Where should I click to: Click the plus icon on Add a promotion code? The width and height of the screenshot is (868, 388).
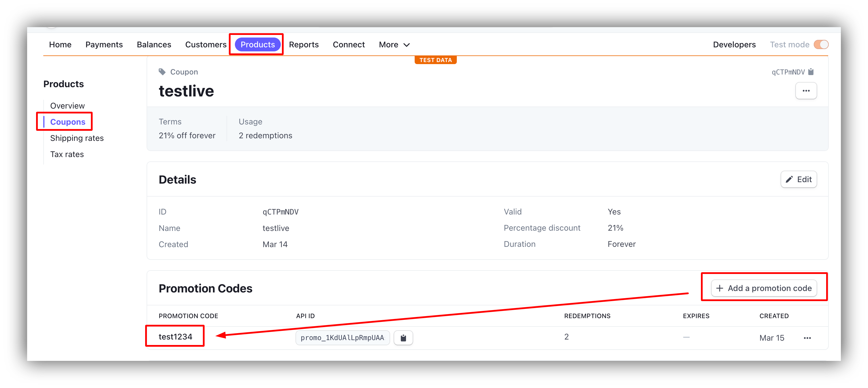tap(720, 288)
